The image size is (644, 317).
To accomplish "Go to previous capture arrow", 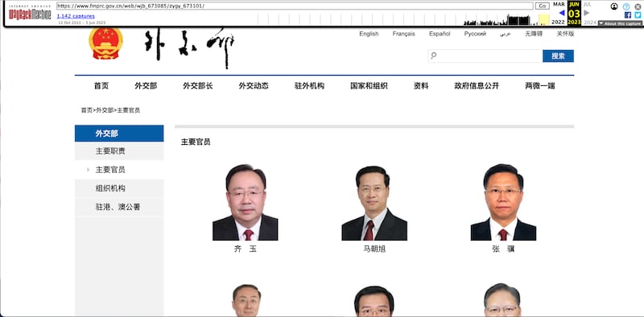I will point(562,13).
